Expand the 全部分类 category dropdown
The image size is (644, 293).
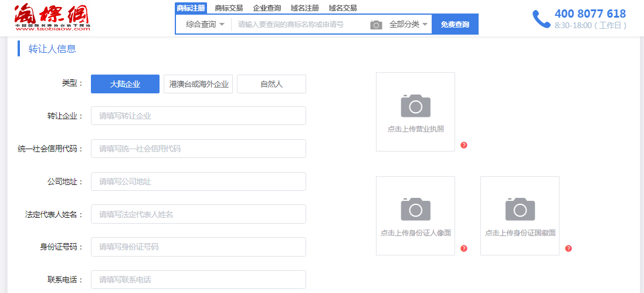408,25
